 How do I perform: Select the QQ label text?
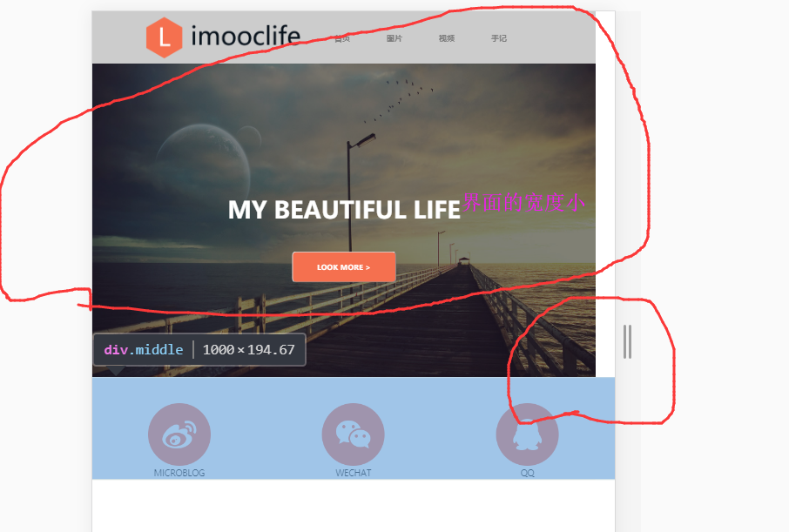[528, 473]
